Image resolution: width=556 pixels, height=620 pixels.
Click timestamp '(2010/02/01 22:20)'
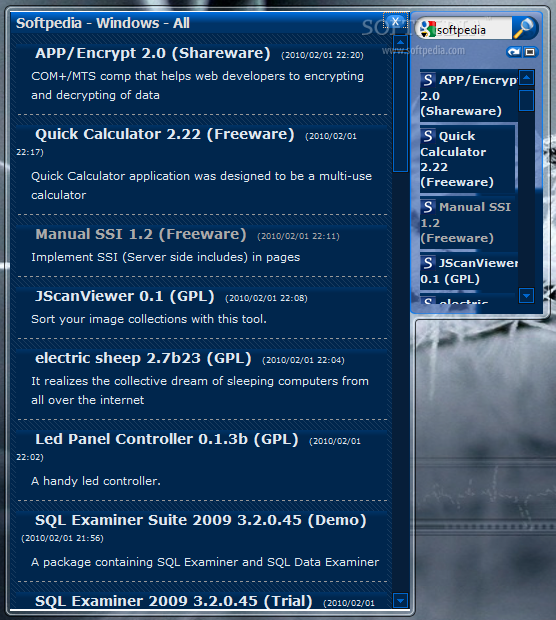[x=322, y=55]
